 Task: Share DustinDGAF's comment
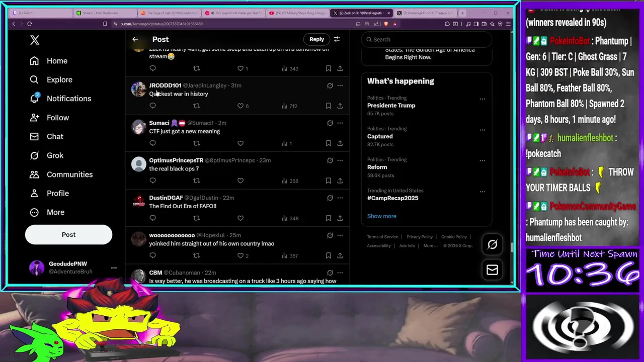(x=340, y=218)
